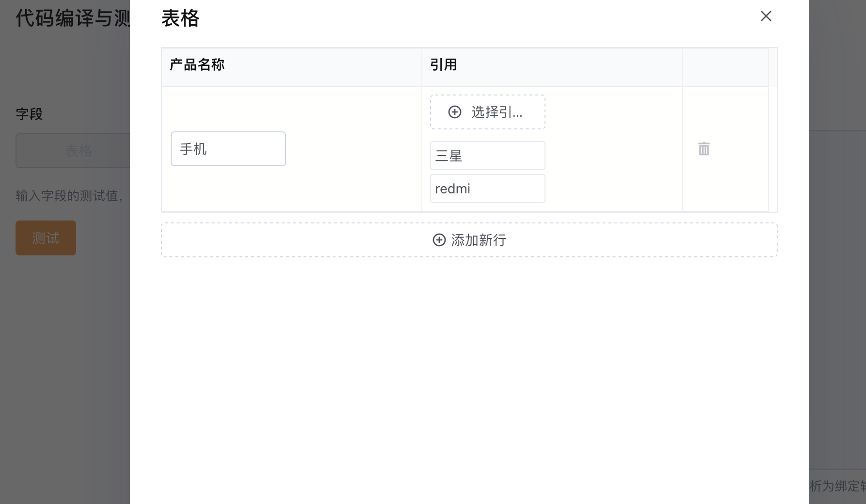
Task: Click the dimmed 表格 field button
Action: coord(73,151)
